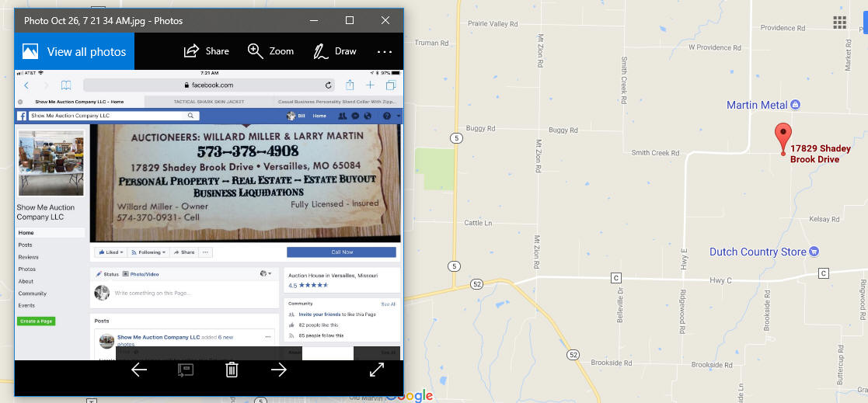Click the Truman Rd label on map
This screenshot has height=403, width=868.
pos(431,43)
